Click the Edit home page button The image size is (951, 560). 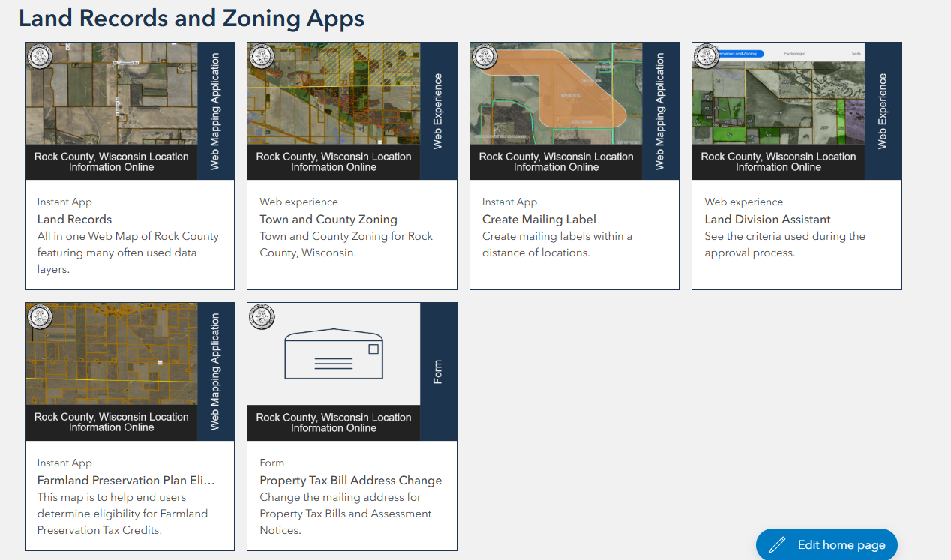coord(826,544)
